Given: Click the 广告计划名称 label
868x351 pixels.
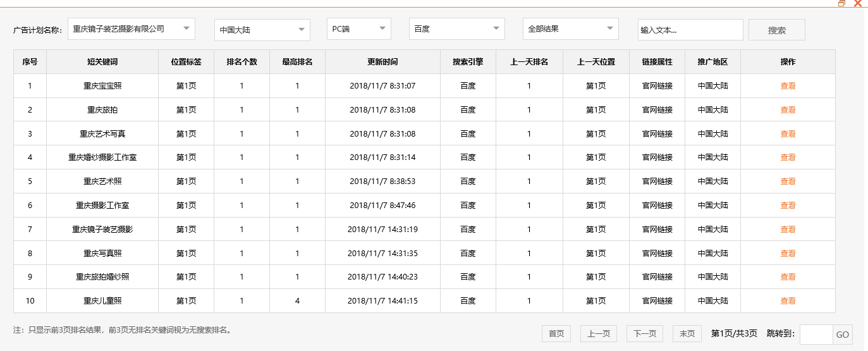Looking at the screenshot, I should [38, 30].
